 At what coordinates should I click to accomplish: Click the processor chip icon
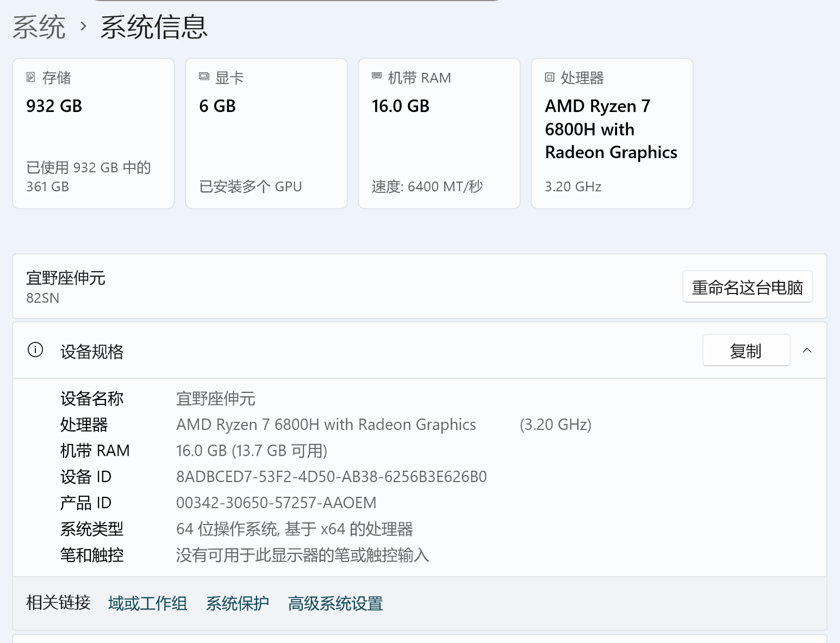coord(550,77)
